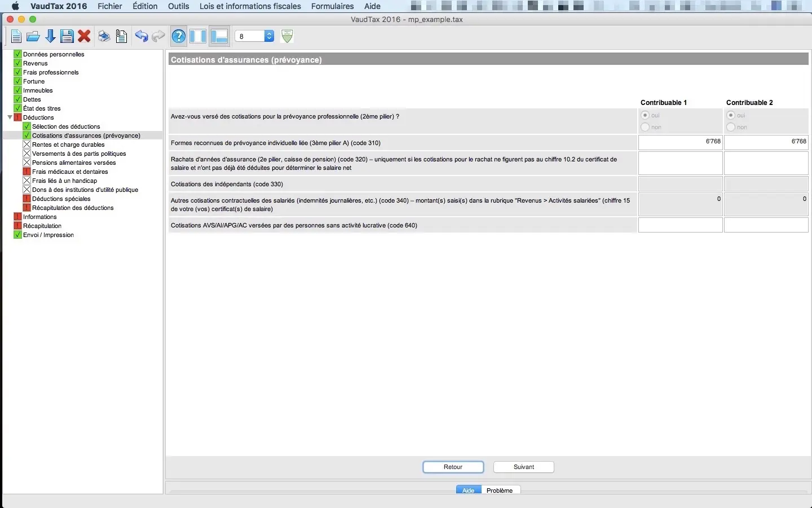Open the VaudTax 2016 menu
Viewport: 812px width, 508px height.
point(59,6)
